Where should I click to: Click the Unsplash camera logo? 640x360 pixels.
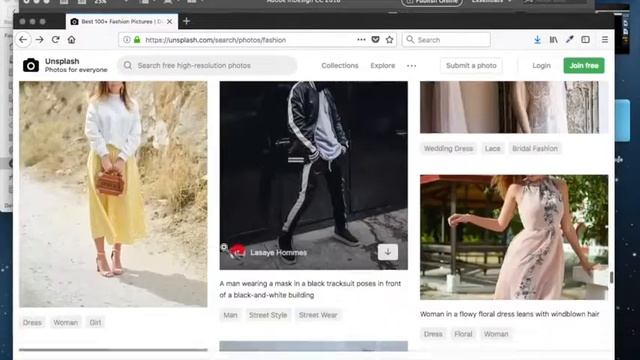pos(31,65)
